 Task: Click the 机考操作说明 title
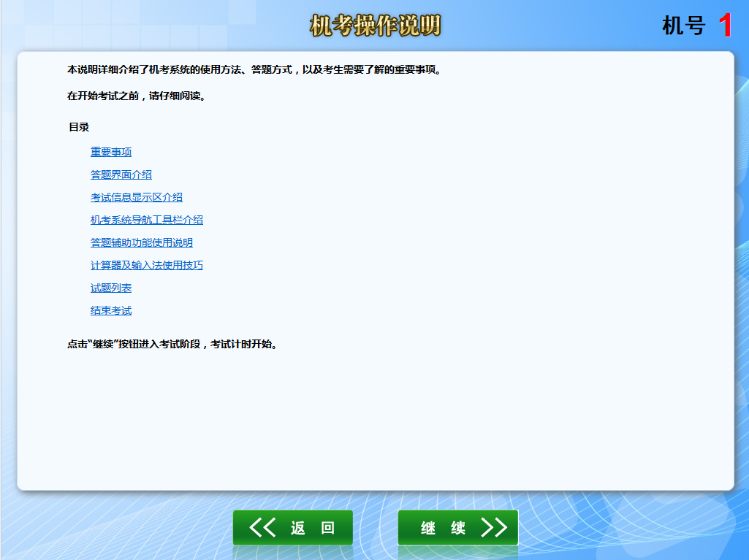coord(375,26)
